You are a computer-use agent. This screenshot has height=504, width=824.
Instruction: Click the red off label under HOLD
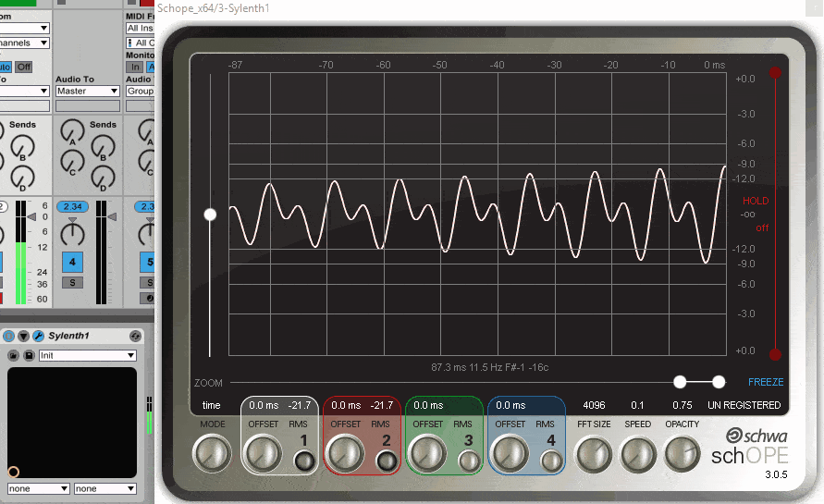762,228
